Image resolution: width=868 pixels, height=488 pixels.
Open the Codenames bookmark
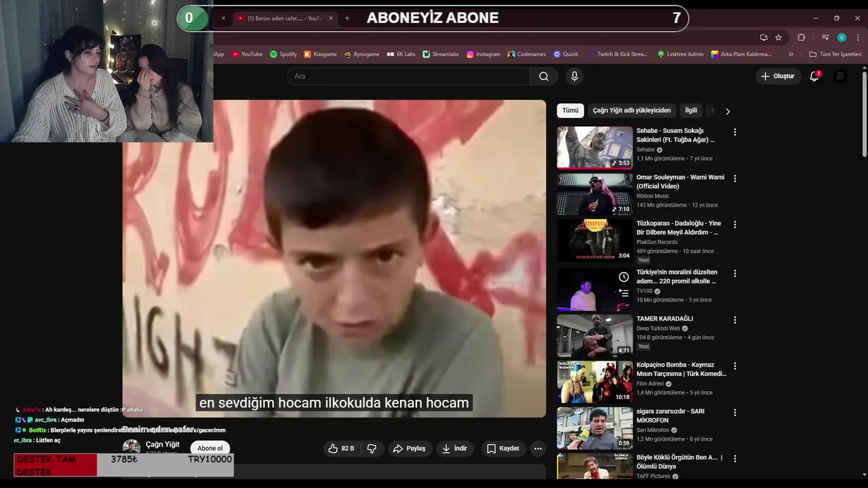point(527,54)
